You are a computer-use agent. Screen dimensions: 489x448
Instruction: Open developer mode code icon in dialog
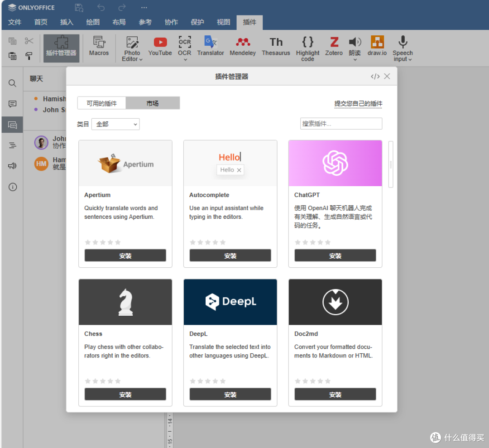375,77
